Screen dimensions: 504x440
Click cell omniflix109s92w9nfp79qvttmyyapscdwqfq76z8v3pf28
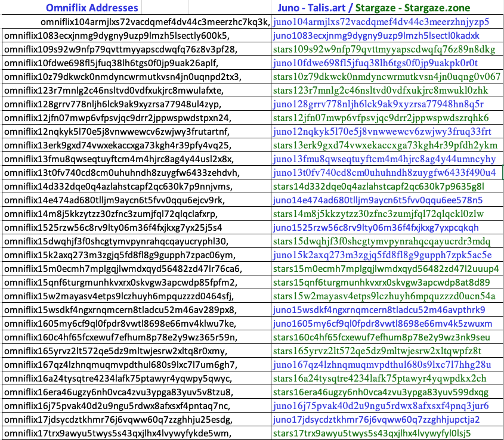click(x=137, y=49)
